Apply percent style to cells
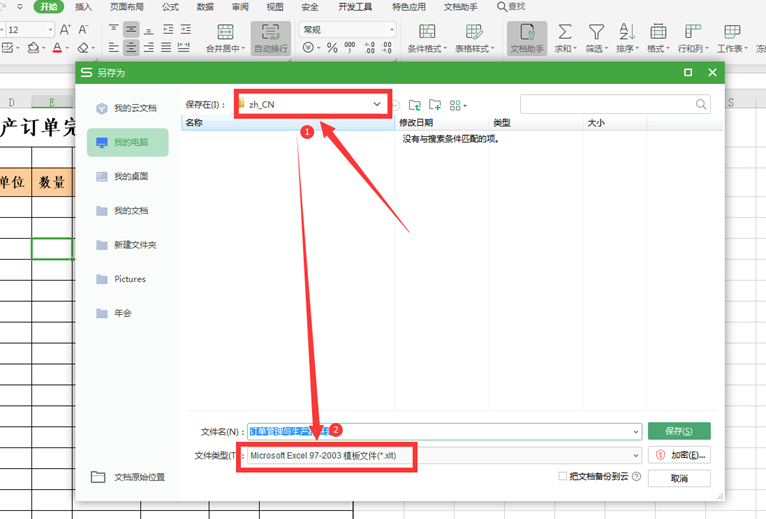 pyautogui.click(x=332, y=47)
